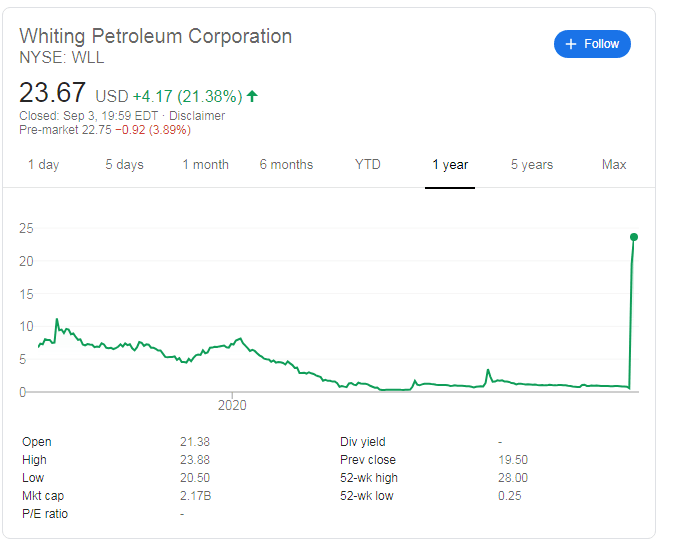Click the green dot at chart end
The image size is (675, 545).
coord(633,237)
